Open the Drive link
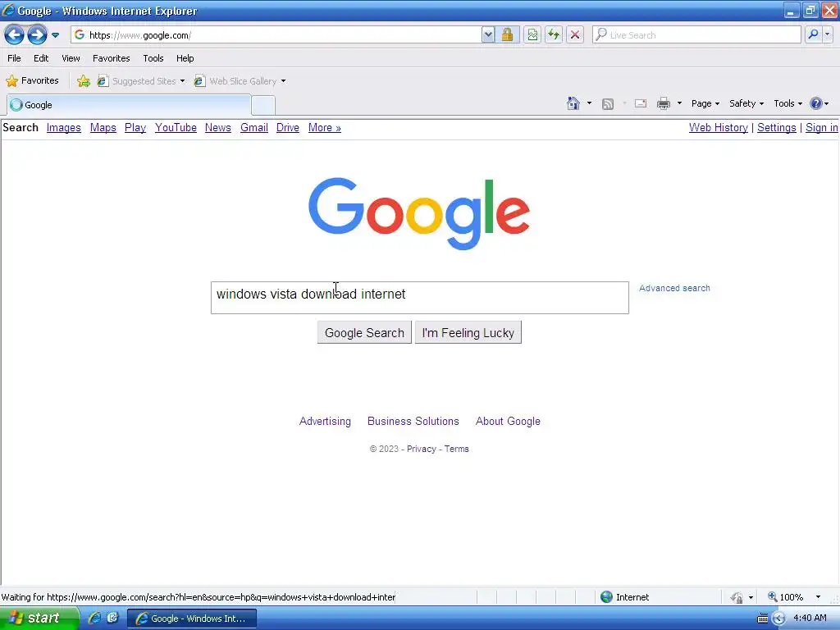 [x=288, y=127]
